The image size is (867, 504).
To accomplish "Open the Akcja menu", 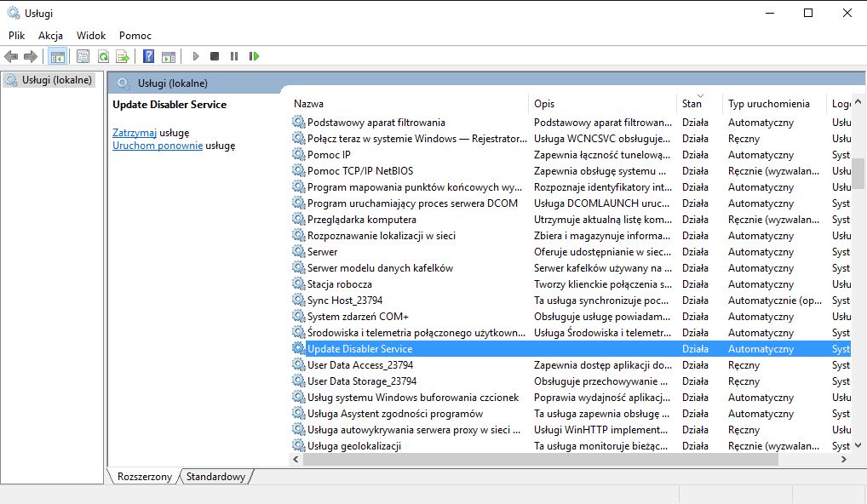I will point(51,36).
